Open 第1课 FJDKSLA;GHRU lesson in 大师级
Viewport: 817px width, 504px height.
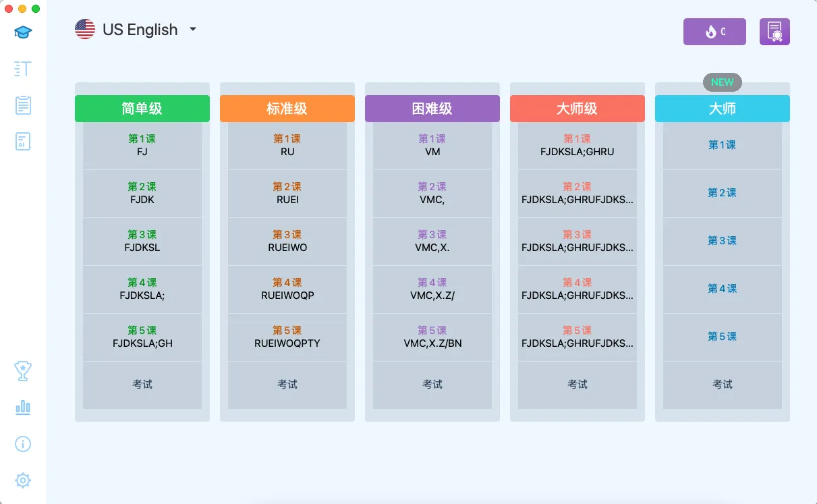[577, 145]
